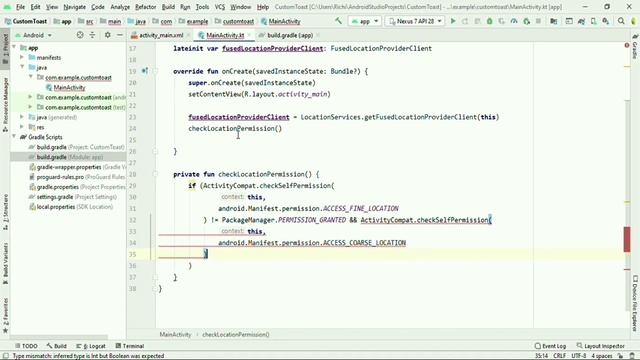Viewport: 640px width, 360px height.
Task: Select the MainActivity.kt editor tab
Action: coord(224,35)
